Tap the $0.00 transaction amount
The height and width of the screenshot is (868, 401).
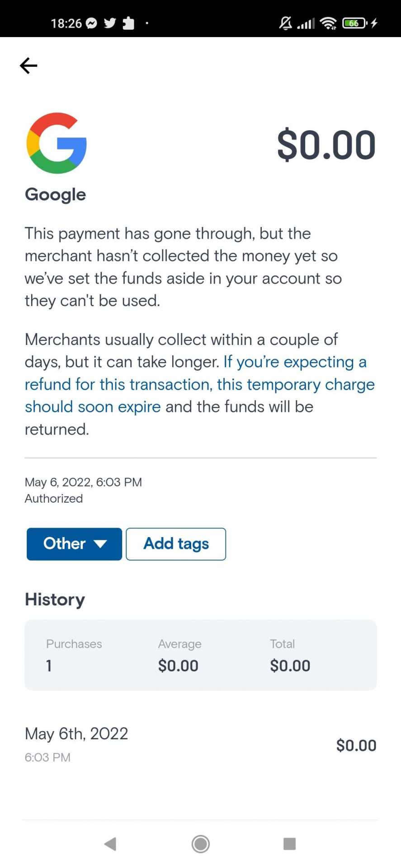[x=326, y=144]
